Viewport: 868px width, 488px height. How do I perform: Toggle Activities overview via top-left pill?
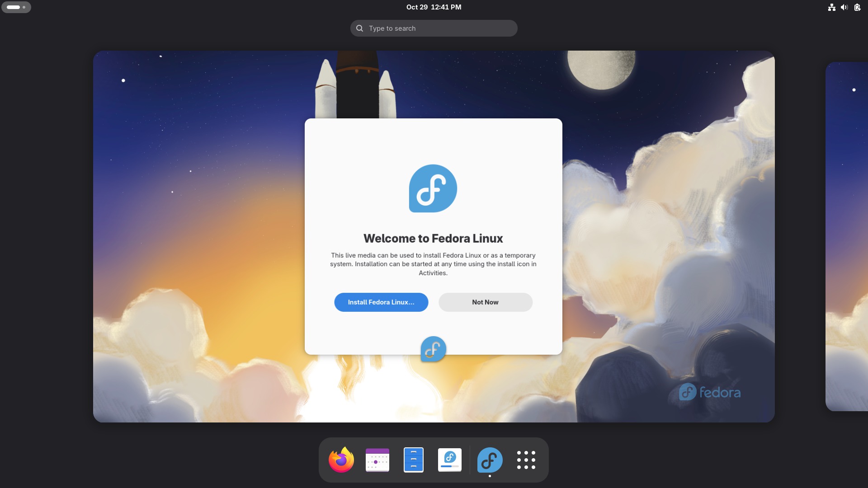coord(16,7)
